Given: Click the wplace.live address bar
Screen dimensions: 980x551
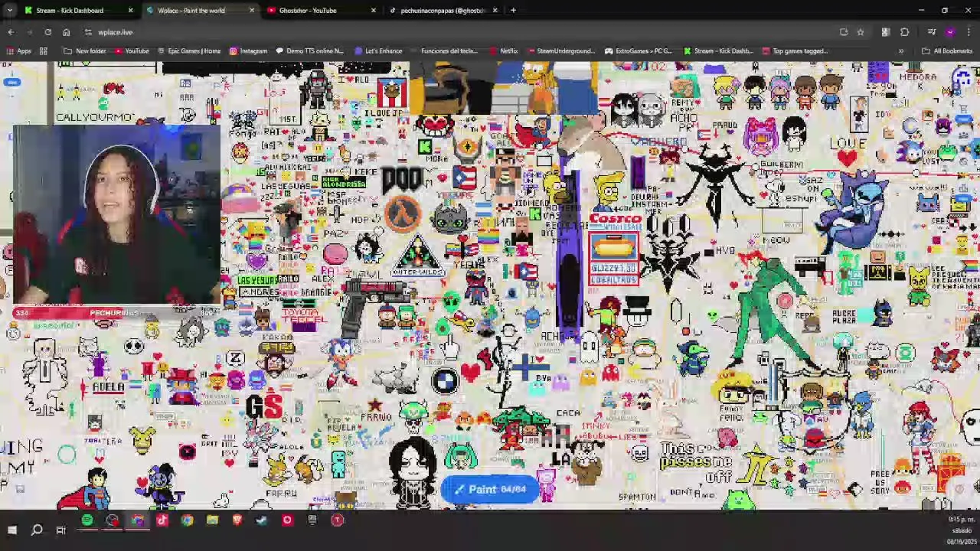Looking at the screenshot, I should [459, 32].
